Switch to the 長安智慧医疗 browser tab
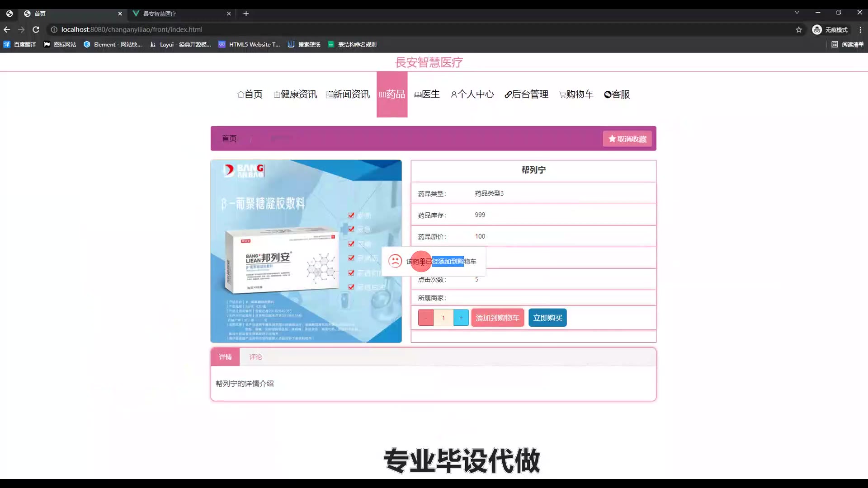Viewport: 868px width, 488px height. pyautogui.click(x=181, y=14)
